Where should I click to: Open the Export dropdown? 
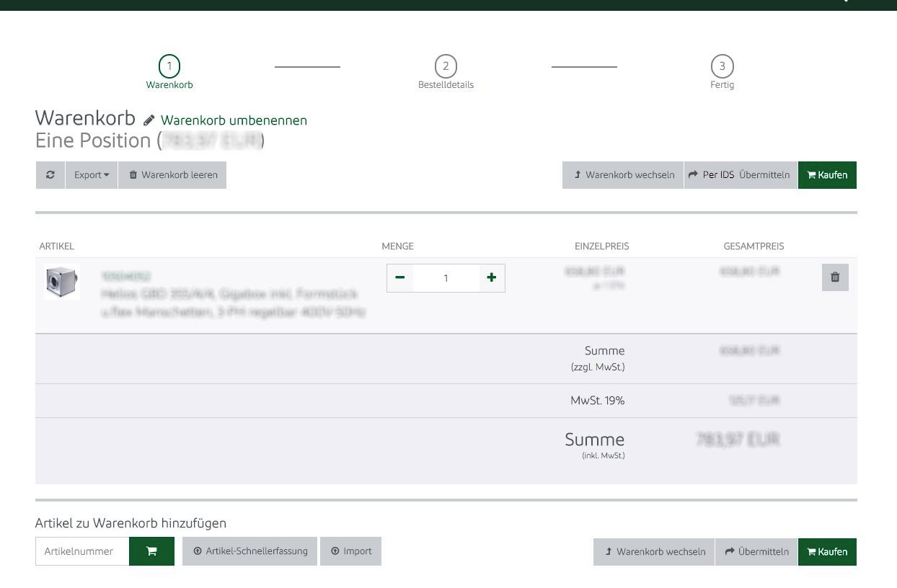click(92, 175)
